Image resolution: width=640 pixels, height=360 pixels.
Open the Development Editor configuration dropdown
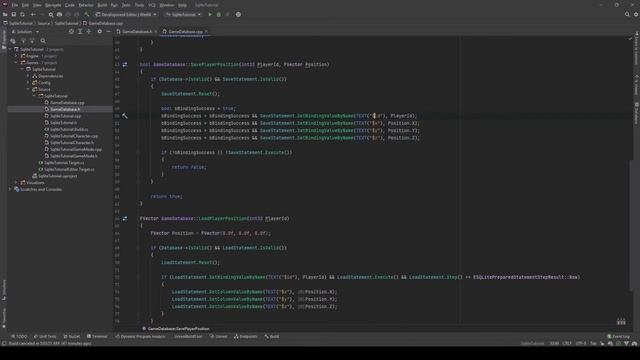(126, 15)
